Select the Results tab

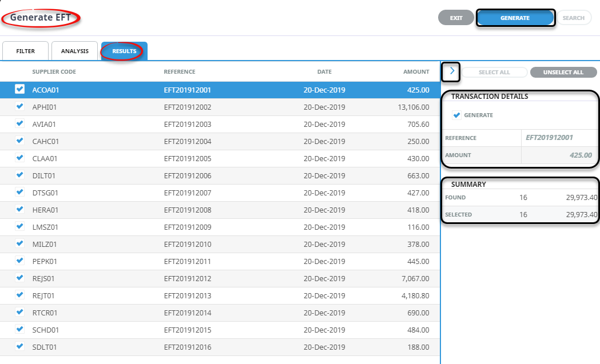[124, 51]
